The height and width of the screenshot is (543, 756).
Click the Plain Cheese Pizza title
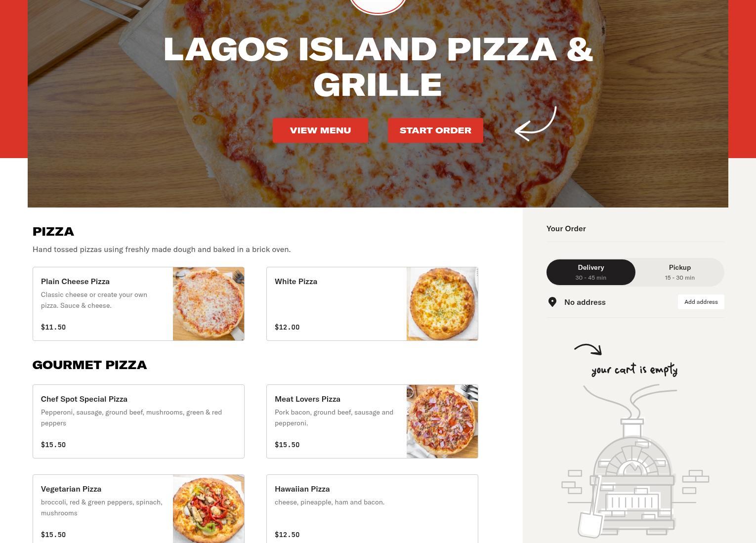tap(75, 282)
